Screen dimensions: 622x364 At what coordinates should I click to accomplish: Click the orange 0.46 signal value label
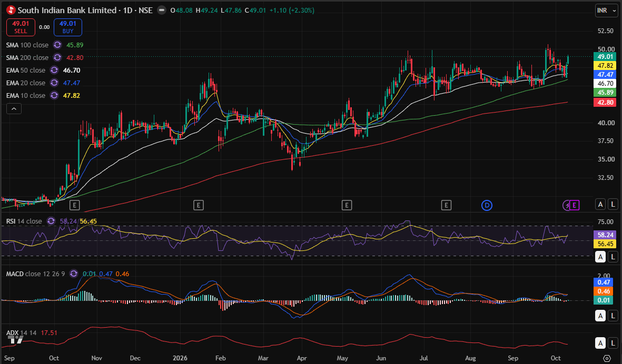604,291
